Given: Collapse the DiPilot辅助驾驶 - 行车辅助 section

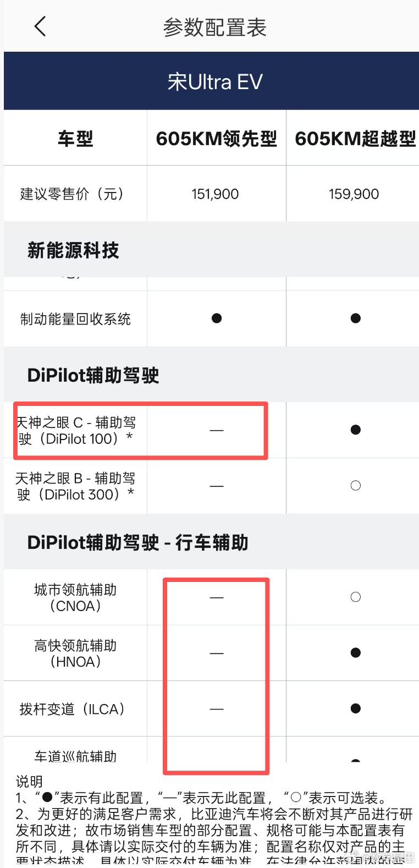Looking at the screenshot, I should [136, 542].
